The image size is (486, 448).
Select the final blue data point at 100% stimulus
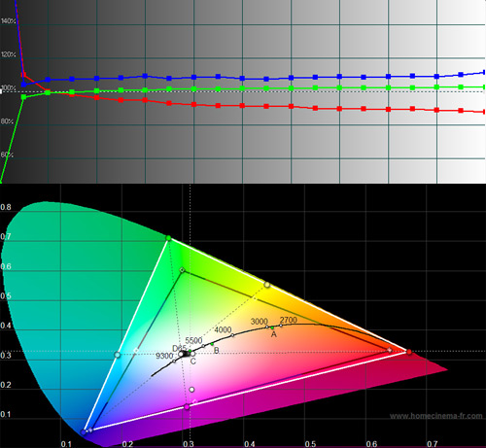(x=484, y=72)
